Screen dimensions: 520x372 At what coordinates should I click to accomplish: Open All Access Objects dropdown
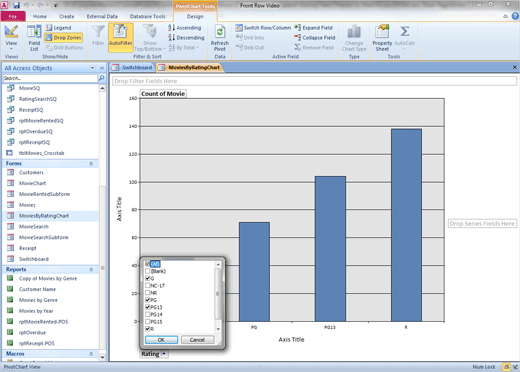coord(92,68)
